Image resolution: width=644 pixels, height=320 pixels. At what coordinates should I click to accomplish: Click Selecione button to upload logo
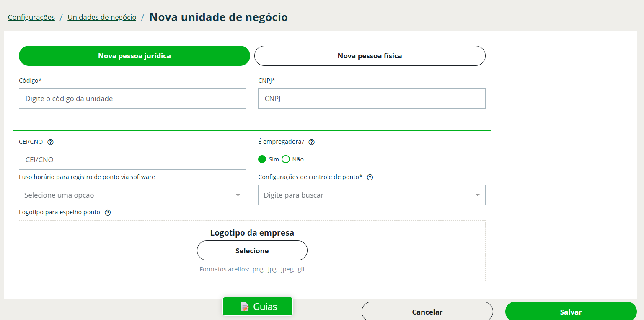click(x=252, y=251)
